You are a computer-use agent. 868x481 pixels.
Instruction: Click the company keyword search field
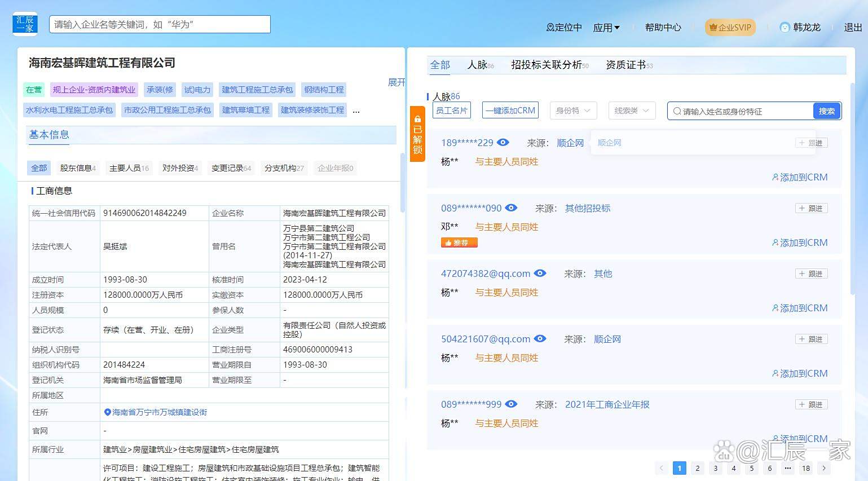tap(160, 24)
